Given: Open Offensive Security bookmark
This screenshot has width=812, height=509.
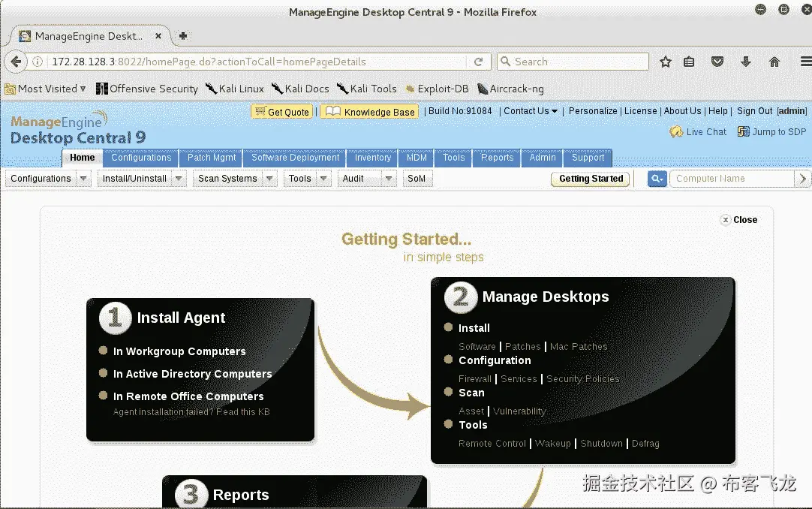Looking at the screenshot, I should point(147,89).
